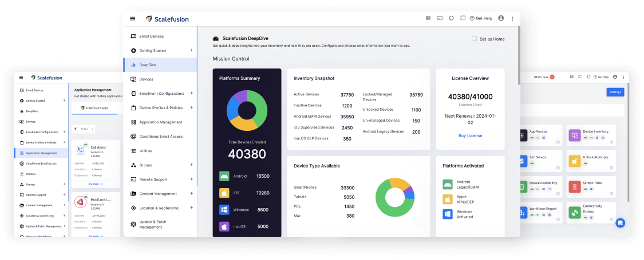Select DeepDive in front sidebar

click(x=160, y=65)
